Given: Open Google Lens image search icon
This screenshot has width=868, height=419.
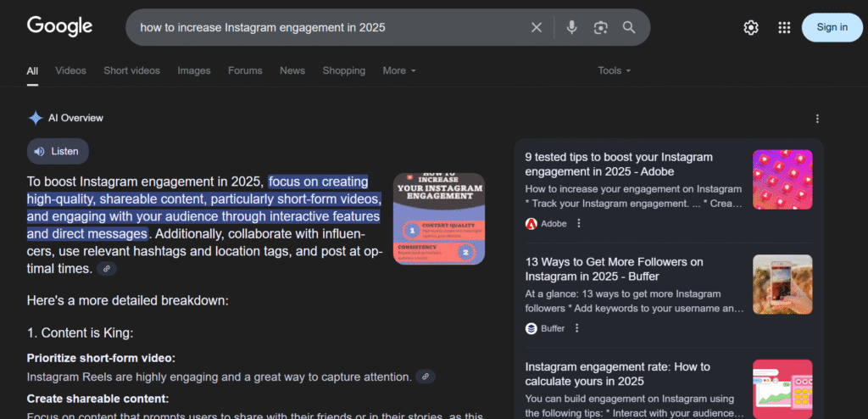Looking at the screenshot, I should 601,27.
